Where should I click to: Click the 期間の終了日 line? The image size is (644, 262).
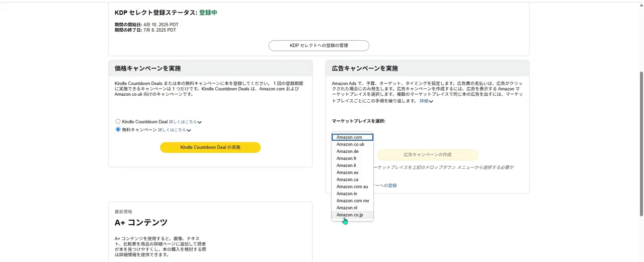point(145,30)
